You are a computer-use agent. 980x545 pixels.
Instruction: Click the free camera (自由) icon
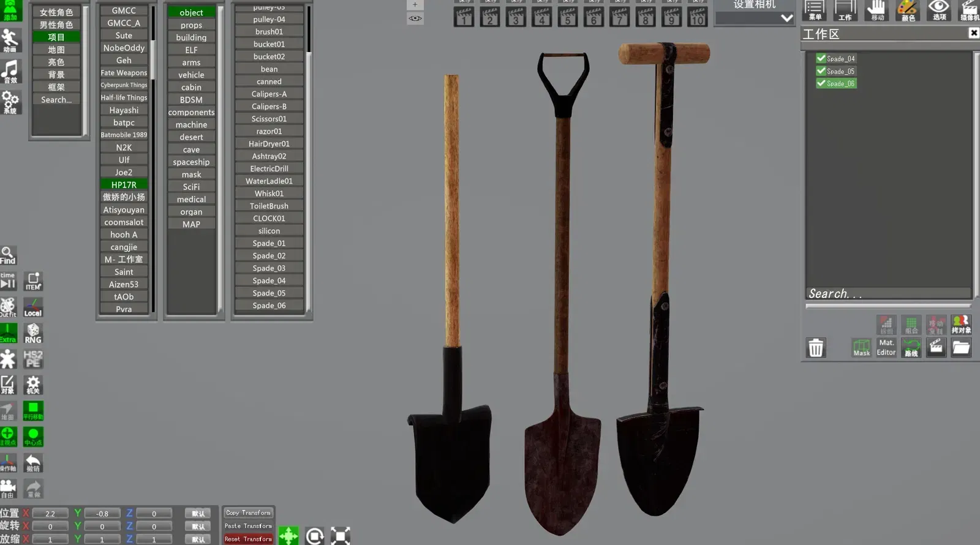point(8,489)
